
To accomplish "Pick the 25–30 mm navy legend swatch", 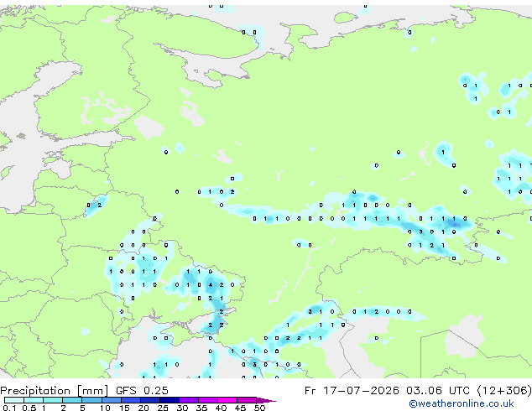I will [170, 400].
